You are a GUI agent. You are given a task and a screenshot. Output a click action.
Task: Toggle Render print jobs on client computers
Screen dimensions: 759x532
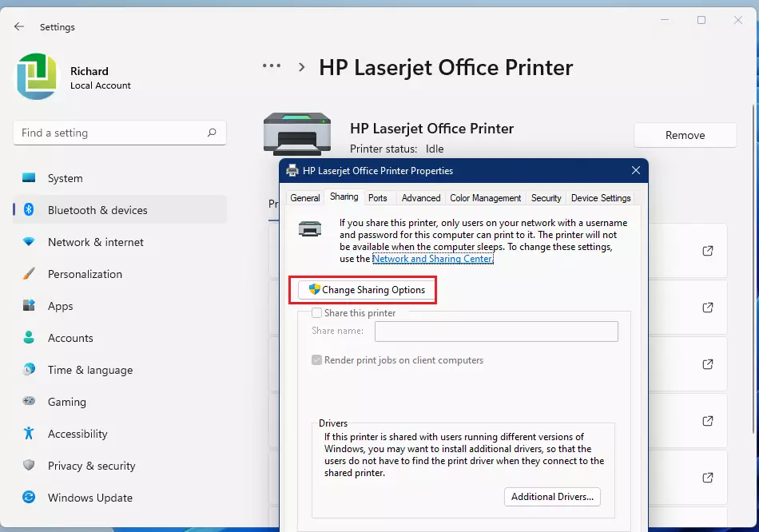tap(316, 360)
